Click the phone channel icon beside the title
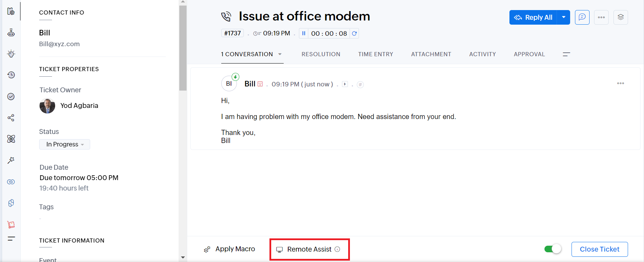Image resolution: width=644 pixels, height=262 pixels. (x=226, y=16)
